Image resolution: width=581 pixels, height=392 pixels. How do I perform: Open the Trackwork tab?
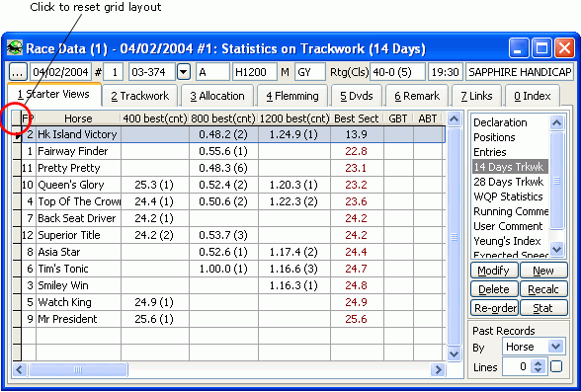pyautogui.click(x=140, y=96)
